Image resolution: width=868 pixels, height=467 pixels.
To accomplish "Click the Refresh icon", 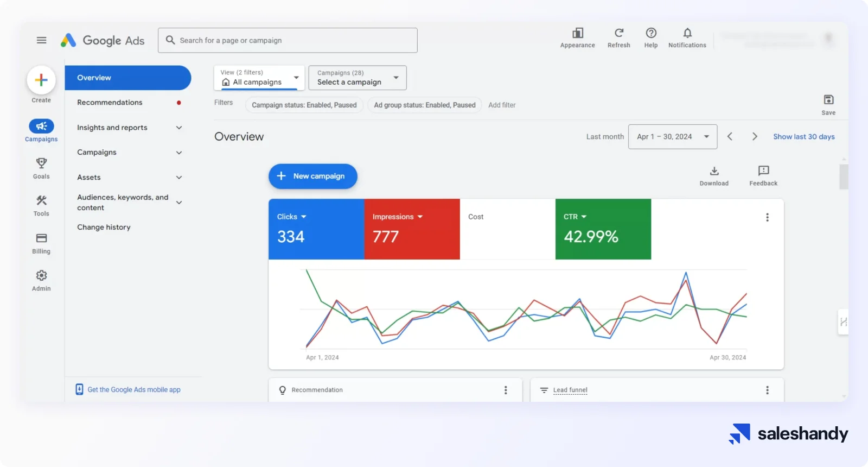I will pyautogui.click(x=618, y=34).
